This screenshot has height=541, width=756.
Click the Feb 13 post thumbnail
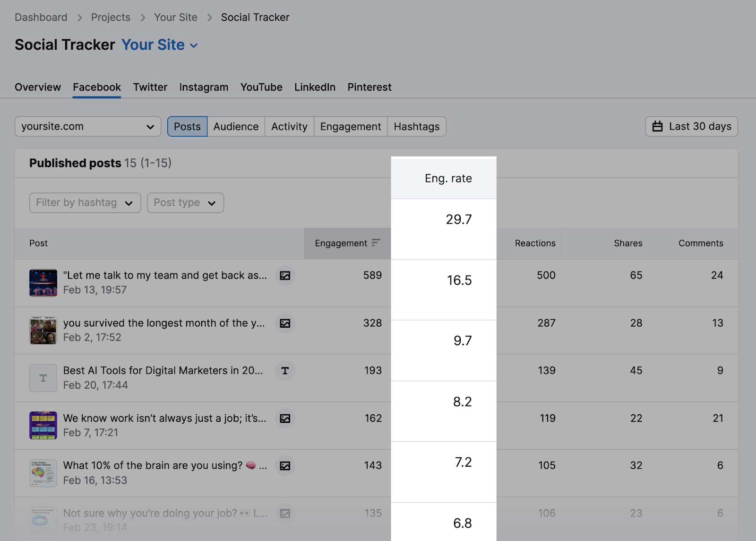coord(43,282)
